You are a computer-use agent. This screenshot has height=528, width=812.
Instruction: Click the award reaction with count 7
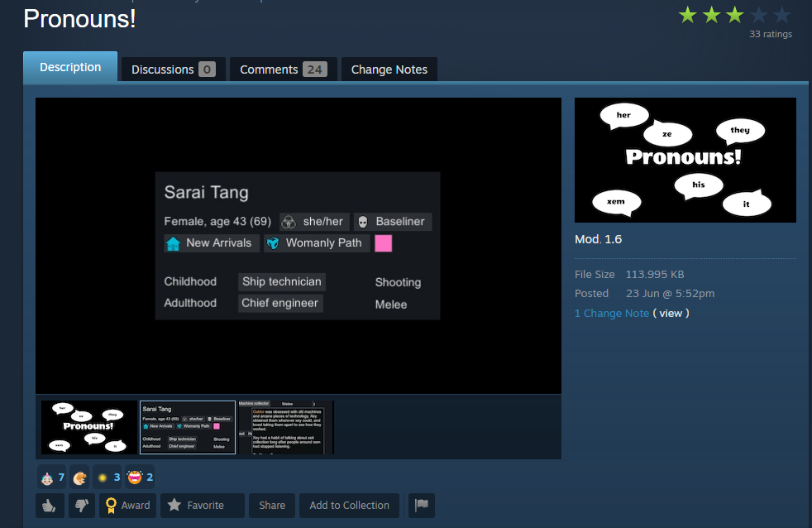coord(52,478)
